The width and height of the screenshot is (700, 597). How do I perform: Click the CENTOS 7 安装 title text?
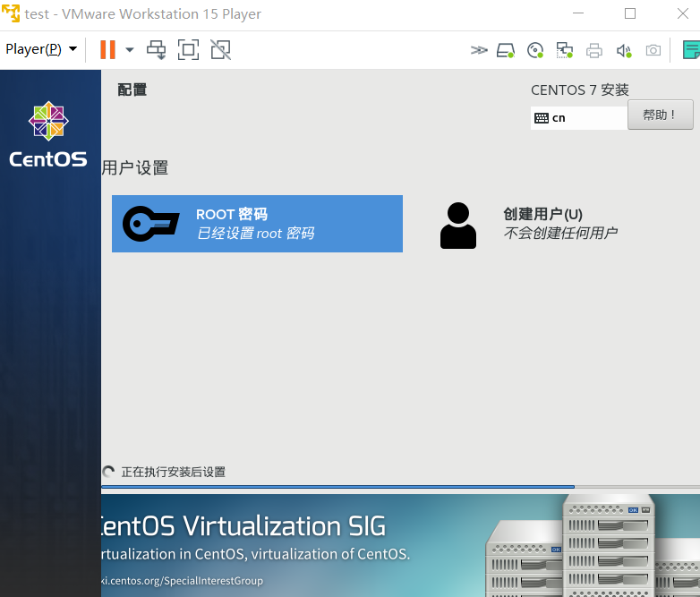(579, 90)
